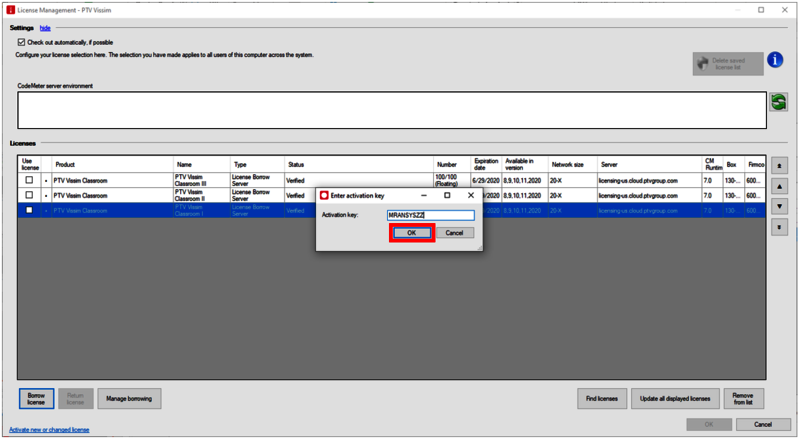The width and height of the screenshot is (800, 439).
Task: Move selected license down one position
Action: [780, 206]
